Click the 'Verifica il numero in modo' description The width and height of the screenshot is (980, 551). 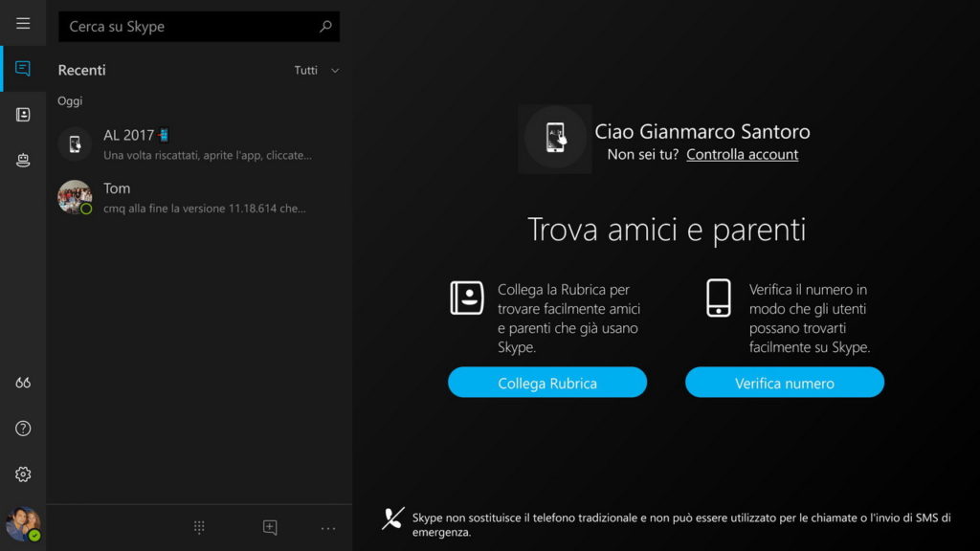810,318
